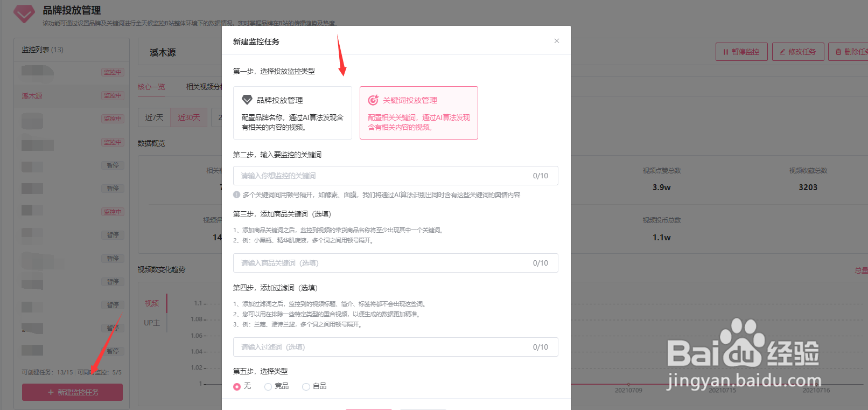Click the pink heart logo of 品牌投放管理
868x410 pixels.
[24, 13]
